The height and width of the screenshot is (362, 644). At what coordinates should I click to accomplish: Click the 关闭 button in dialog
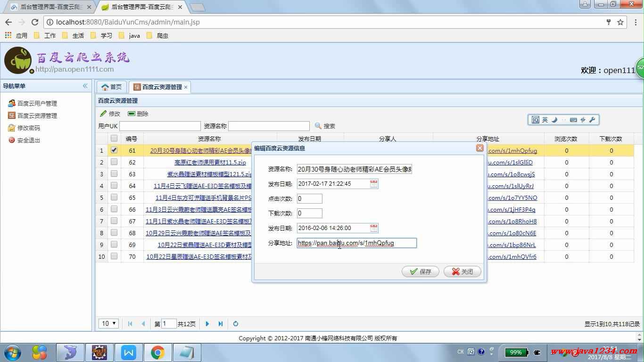[x=462, y=271]
